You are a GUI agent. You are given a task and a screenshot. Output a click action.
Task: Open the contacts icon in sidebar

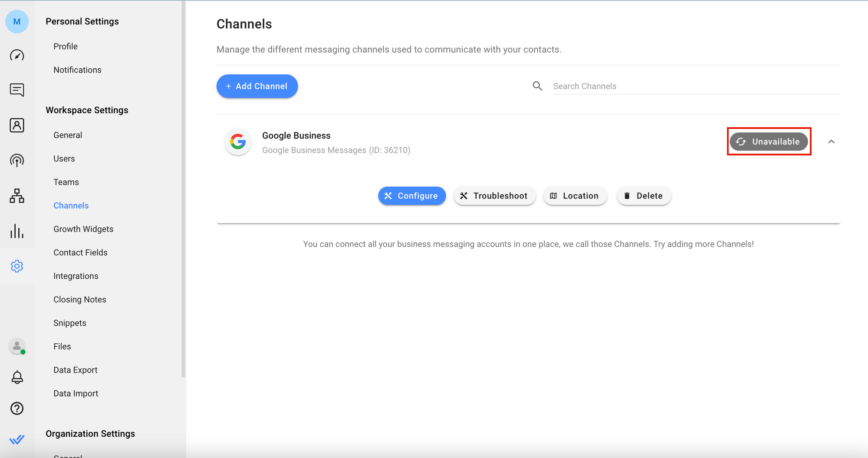click(17, 125)
